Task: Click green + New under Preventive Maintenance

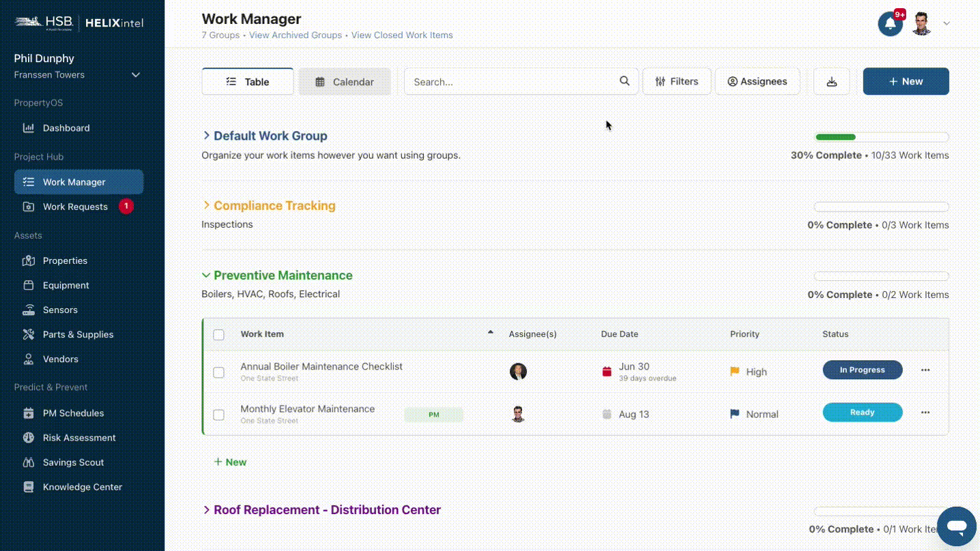Action: point(230,462)
